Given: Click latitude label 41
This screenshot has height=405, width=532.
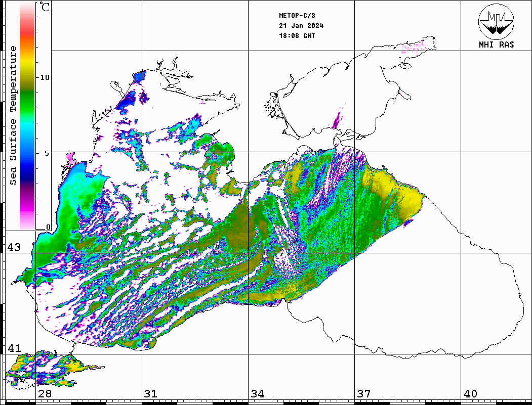Looking at the screenshot, I should coord(14,348).
